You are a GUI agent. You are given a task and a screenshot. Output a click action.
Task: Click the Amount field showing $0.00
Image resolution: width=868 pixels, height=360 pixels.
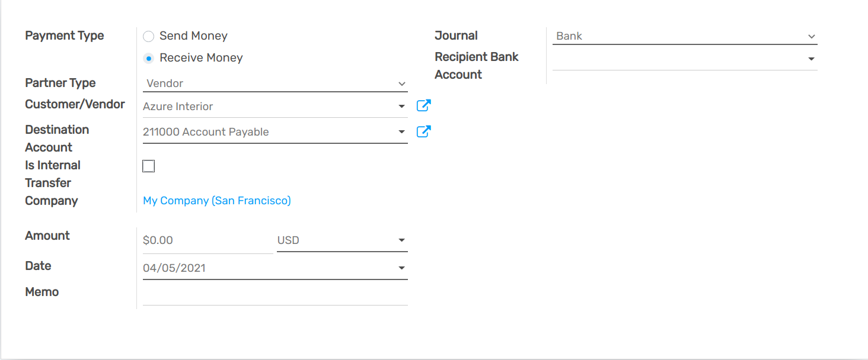196,240
